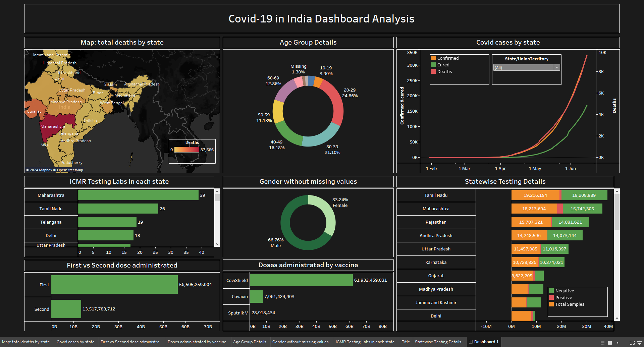Click the filmstrip view icon
This screenshot has height=347, width=644.
pos(602,342)
